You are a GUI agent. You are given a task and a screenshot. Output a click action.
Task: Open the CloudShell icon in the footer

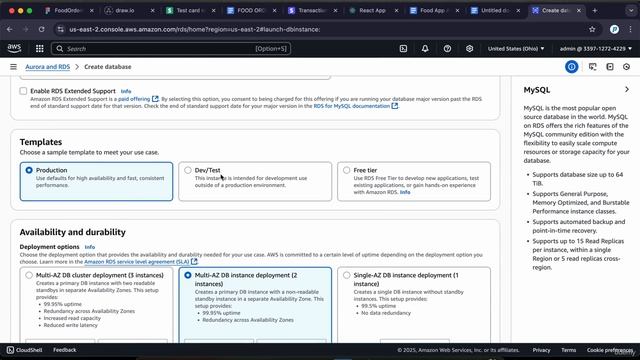click(10, 350)
